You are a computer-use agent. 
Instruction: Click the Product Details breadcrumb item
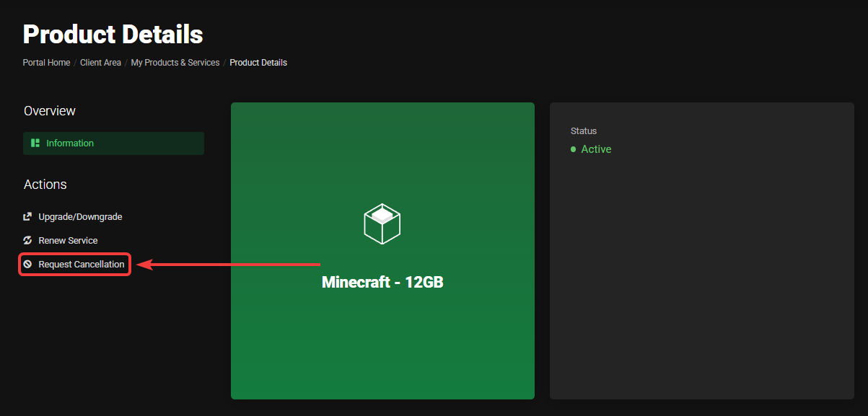(258, 63)
